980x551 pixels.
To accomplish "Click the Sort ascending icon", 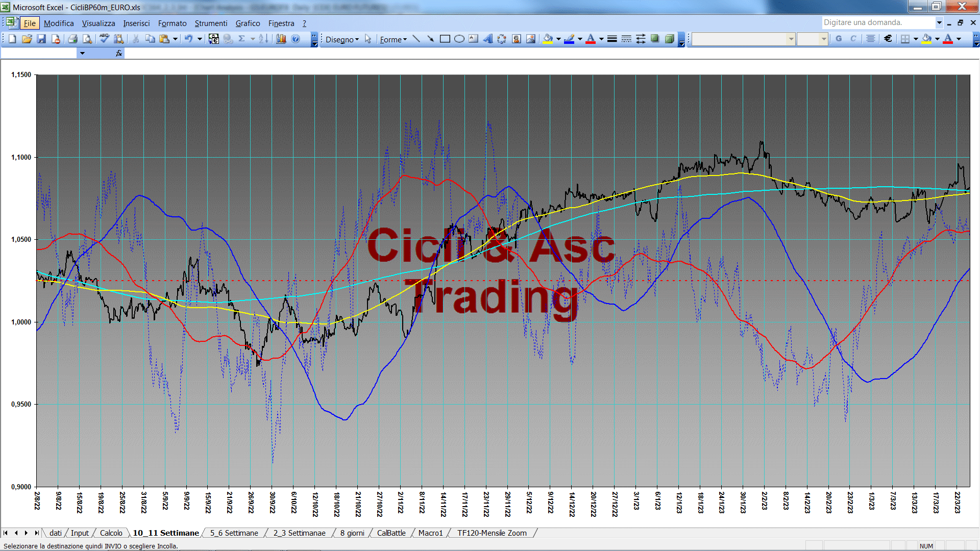I will (x=263, y=39).
